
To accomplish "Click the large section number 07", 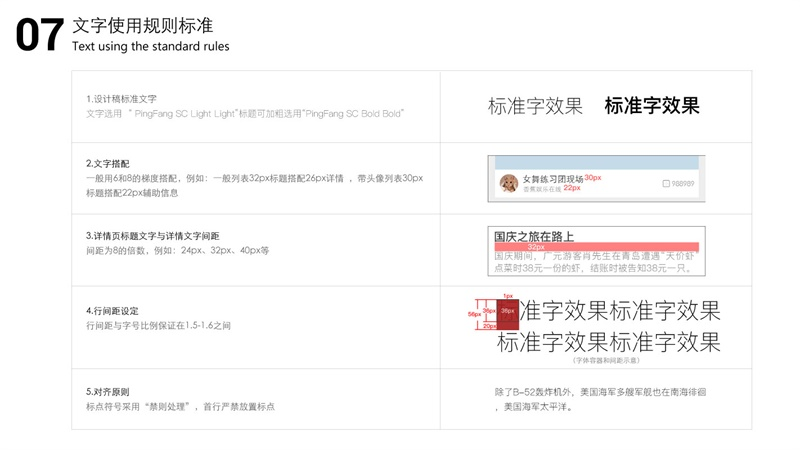I will coord(40,35).
